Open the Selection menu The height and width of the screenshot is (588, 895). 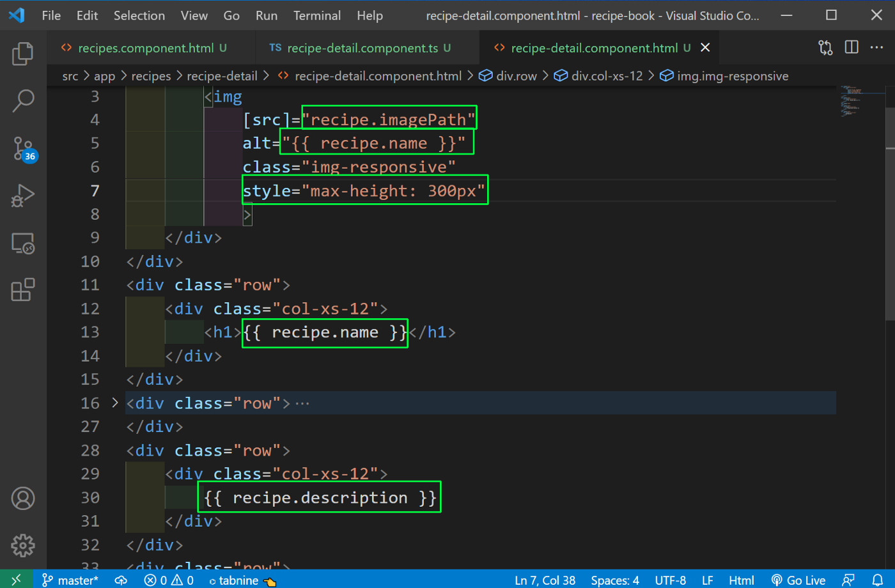139,15
